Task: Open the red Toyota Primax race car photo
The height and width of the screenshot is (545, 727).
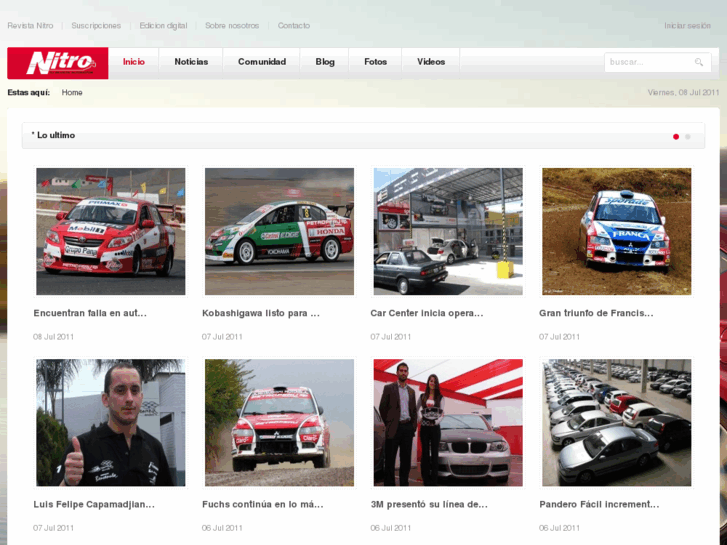Action: pyautogui.click(x=111, y=231)
